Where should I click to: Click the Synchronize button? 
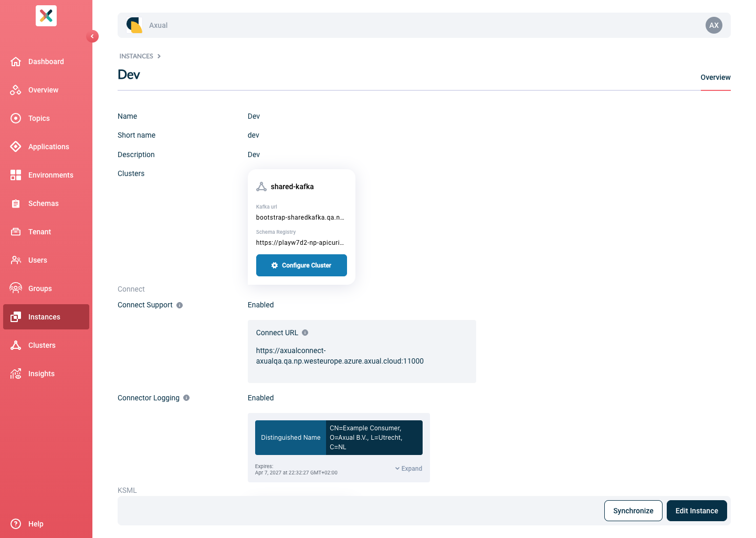tap(633, 511)
